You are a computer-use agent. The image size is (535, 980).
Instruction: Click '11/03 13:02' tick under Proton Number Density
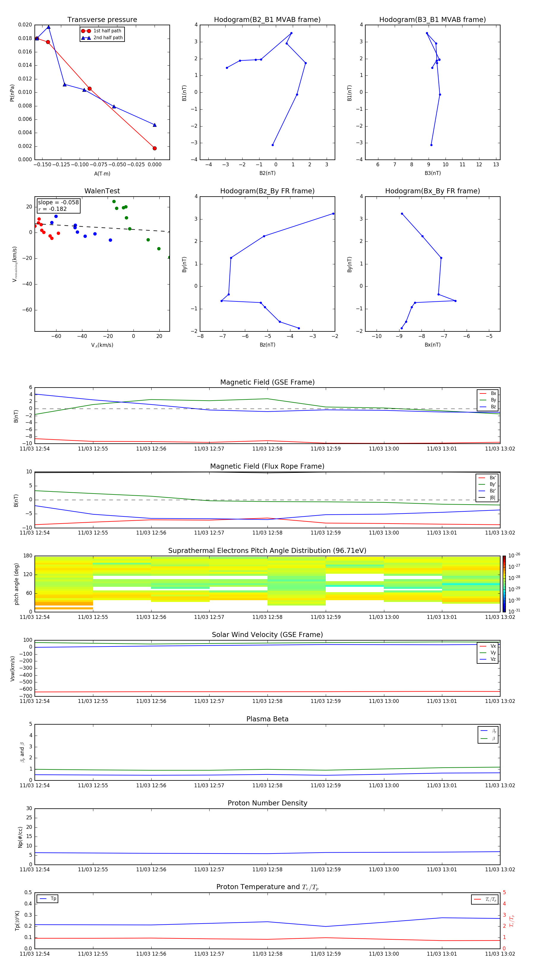pyautogui.click(x=500, y=870)
